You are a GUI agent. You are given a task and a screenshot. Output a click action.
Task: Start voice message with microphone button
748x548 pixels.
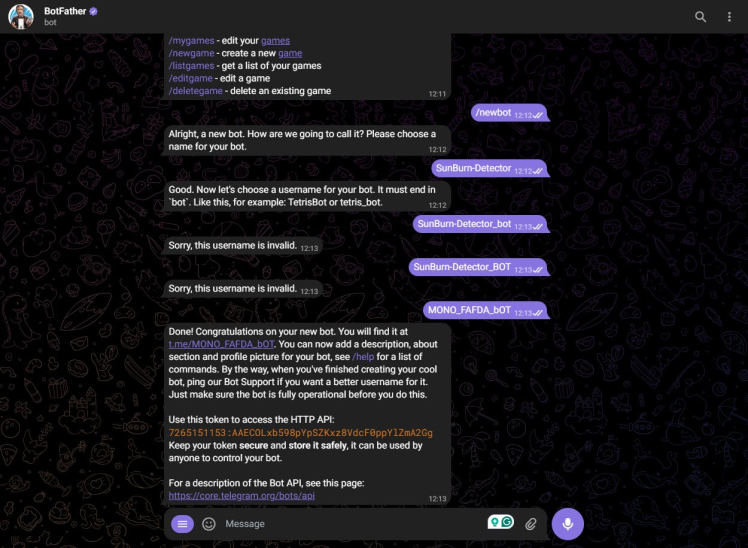tap(567, 524)
